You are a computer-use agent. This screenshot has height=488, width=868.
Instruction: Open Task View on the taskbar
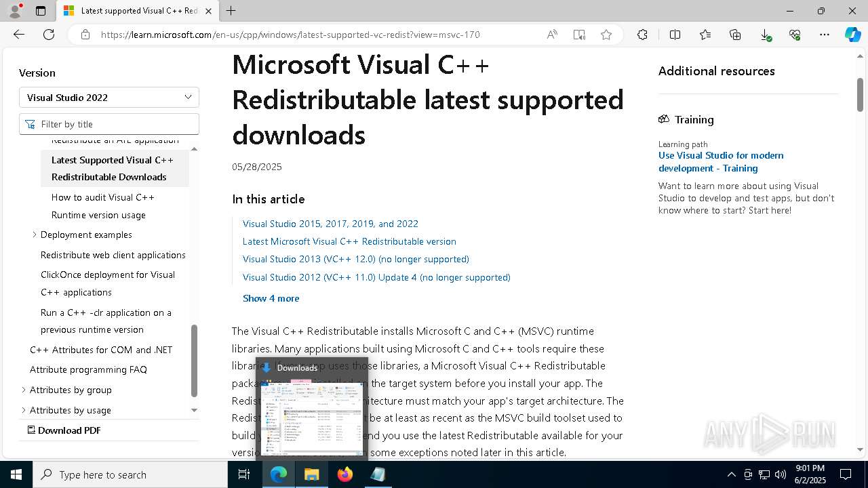pyautogui.click(x=244, y=474)
